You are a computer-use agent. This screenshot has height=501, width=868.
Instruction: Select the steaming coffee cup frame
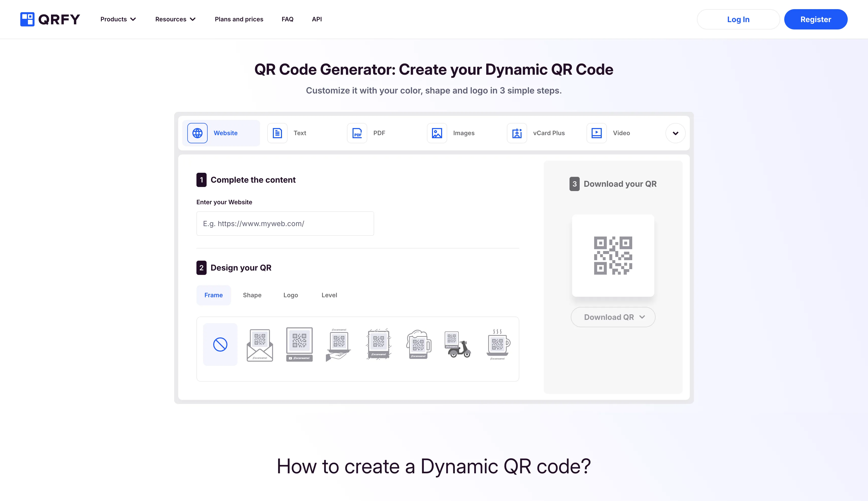click(x=497, y=345)
